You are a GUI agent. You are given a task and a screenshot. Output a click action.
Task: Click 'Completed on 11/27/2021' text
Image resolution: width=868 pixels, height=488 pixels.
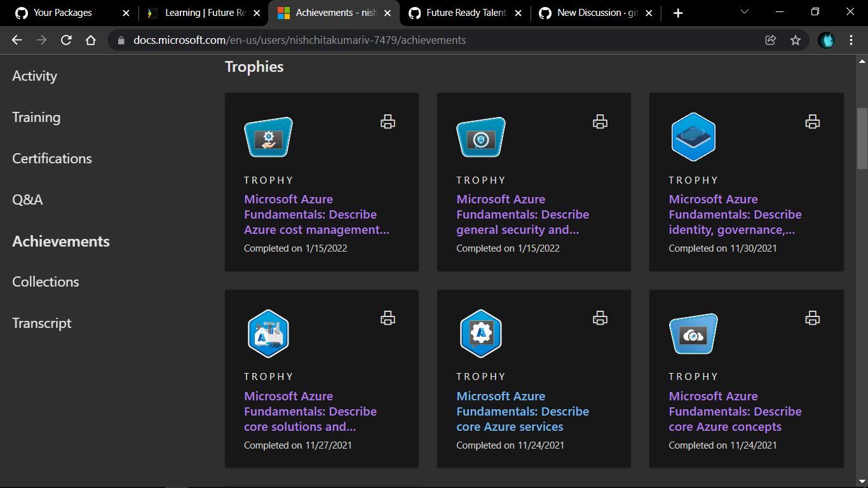coord(298,445)
